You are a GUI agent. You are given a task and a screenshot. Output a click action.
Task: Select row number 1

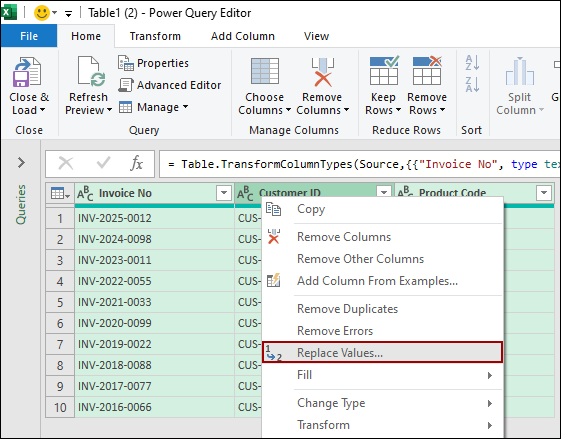click(60, 218)
